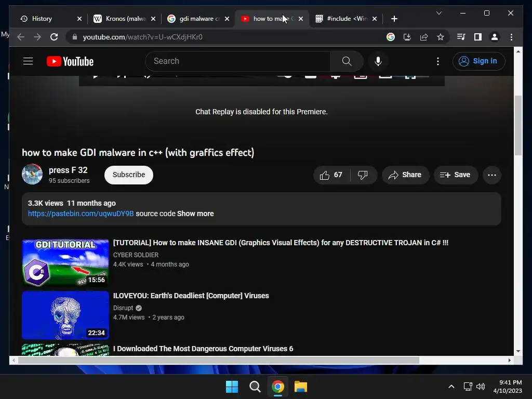Click the address bar URL
This screenshot has width=532, height=399.
(x=142, y=37)
